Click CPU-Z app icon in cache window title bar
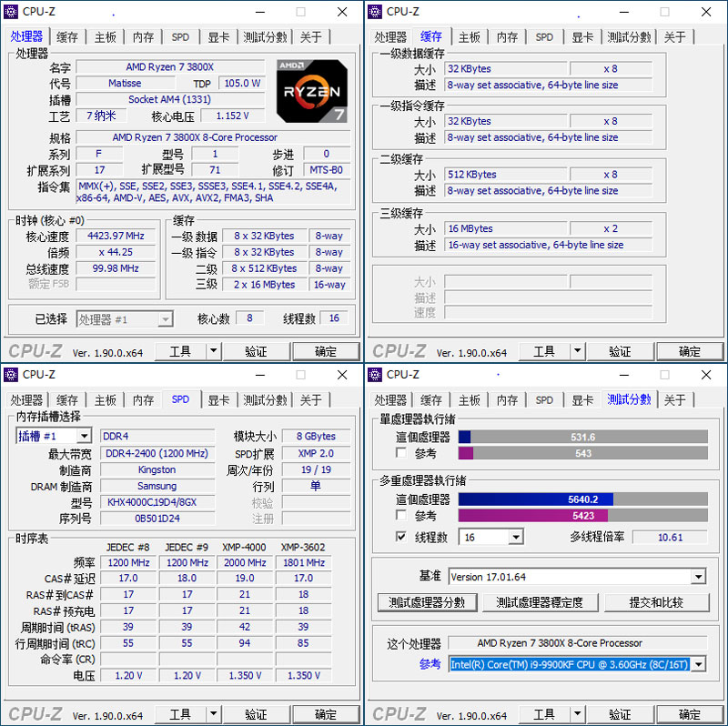The image size is (728, 726). coord(375,12)
